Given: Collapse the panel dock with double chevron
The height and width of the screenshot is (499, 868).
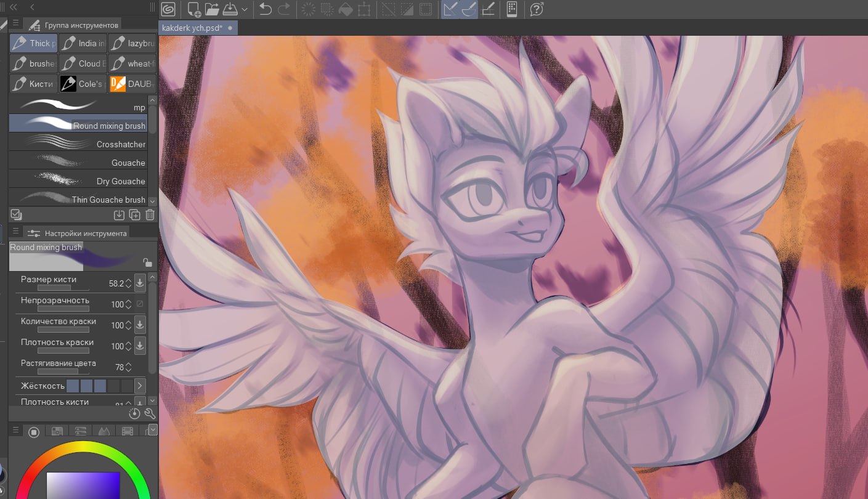Looking at the screenshot, I should [14, 7].
